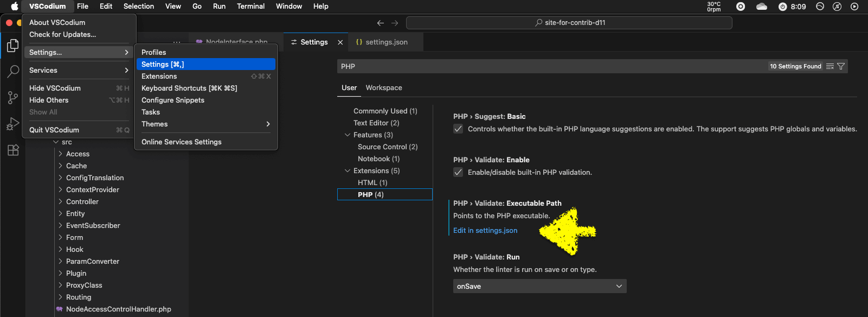Click the play circle menu bar icon
Screen dimensions: 868x317
(854, 7)
